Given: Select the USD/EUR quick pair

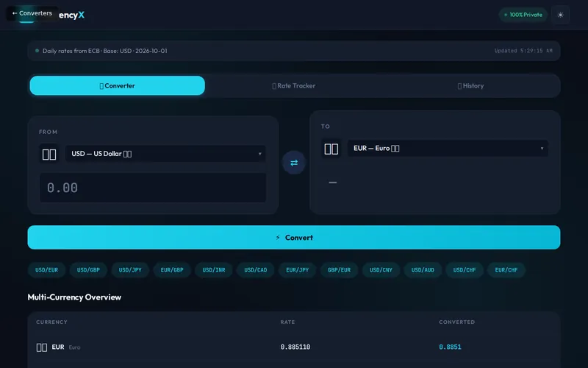Looking at the screenshot, I should (46, 270).
